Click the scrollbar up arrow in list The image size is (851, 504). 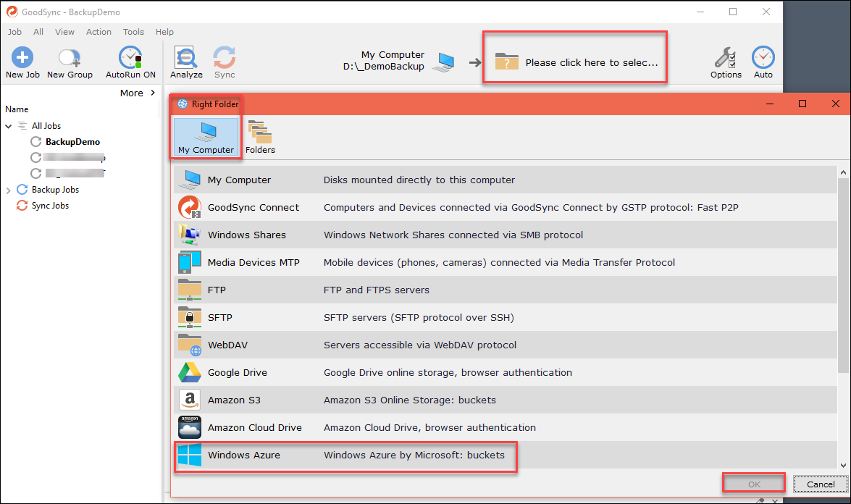pos(843,172)
